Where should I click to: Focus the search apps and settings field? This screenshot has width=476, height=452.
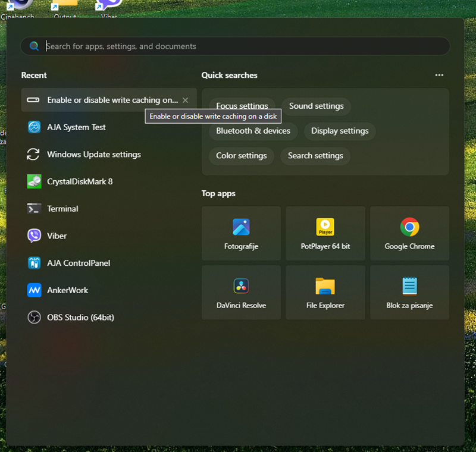pos(235,46)
